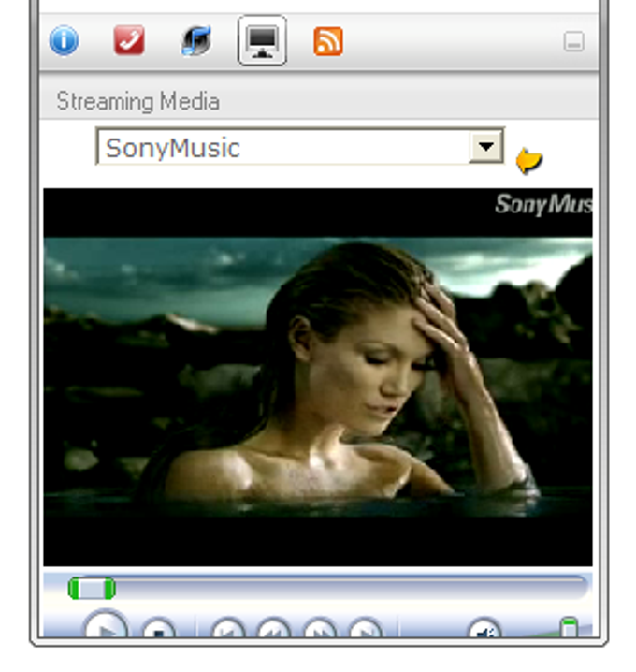Open the music note media icon
636x672 pixels.
click(196, 41)
